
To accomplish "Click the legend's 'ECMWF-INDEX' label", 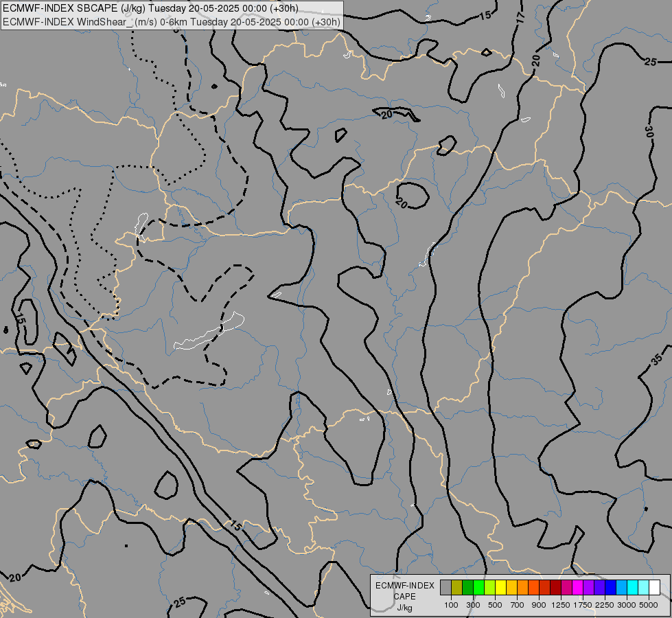I will pos(405,586).
